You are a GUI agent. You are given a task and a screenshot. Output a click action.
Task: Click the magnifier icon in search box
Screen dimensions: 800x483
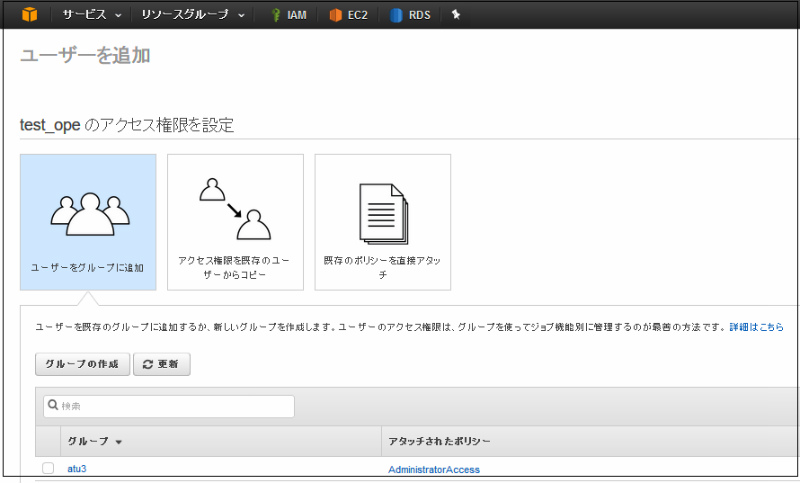(52, 406)
